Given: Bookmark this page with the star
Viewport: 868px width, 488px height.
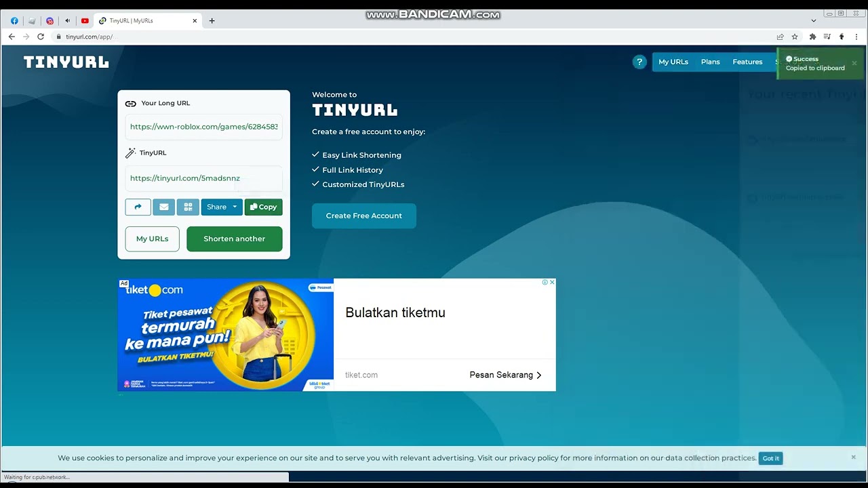Looking at the screenshot, I should point(795,37).
